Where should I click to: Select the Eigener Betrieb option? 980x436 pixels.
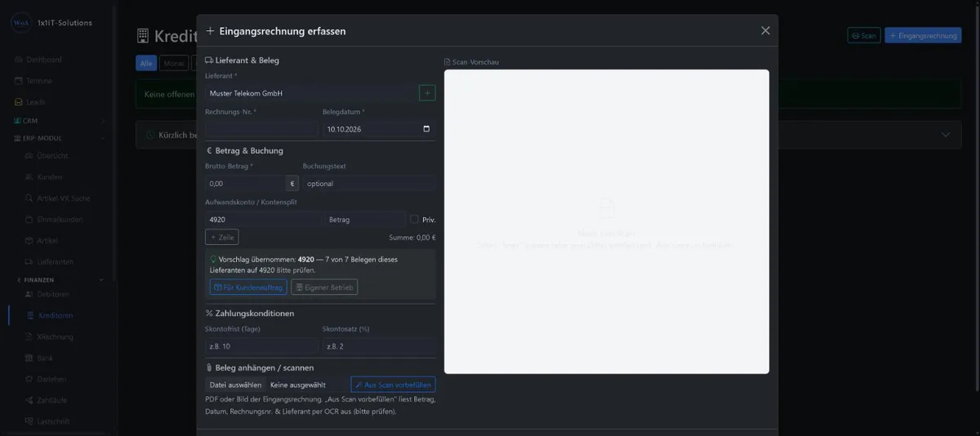[324, 287]
